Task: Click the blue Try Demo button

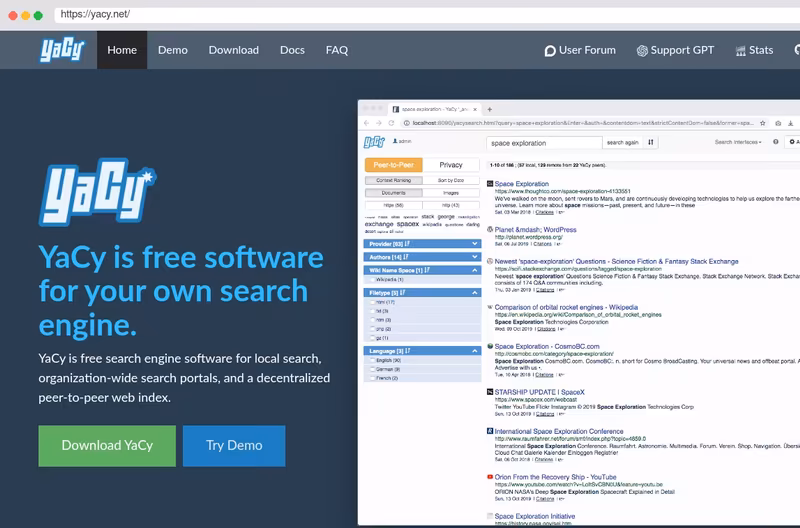Action: [x=234, y=445]
